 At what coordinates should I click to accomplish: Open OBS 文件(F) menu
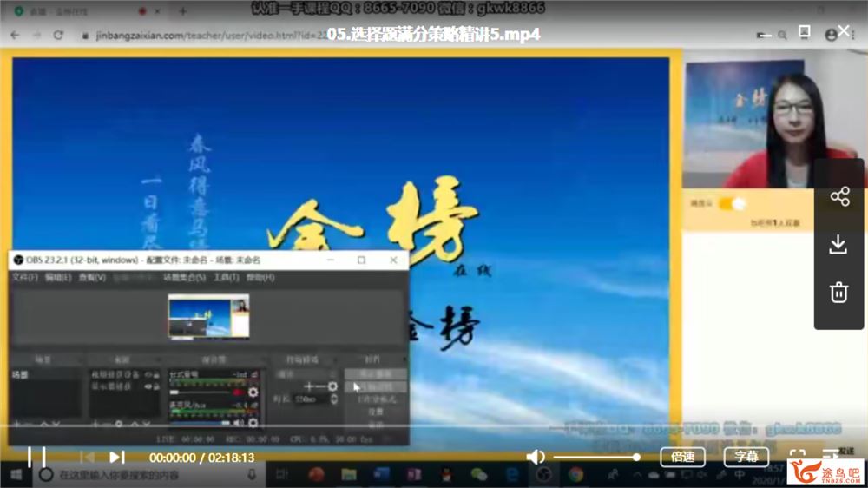pyautogui.click(x=25, y=277)
